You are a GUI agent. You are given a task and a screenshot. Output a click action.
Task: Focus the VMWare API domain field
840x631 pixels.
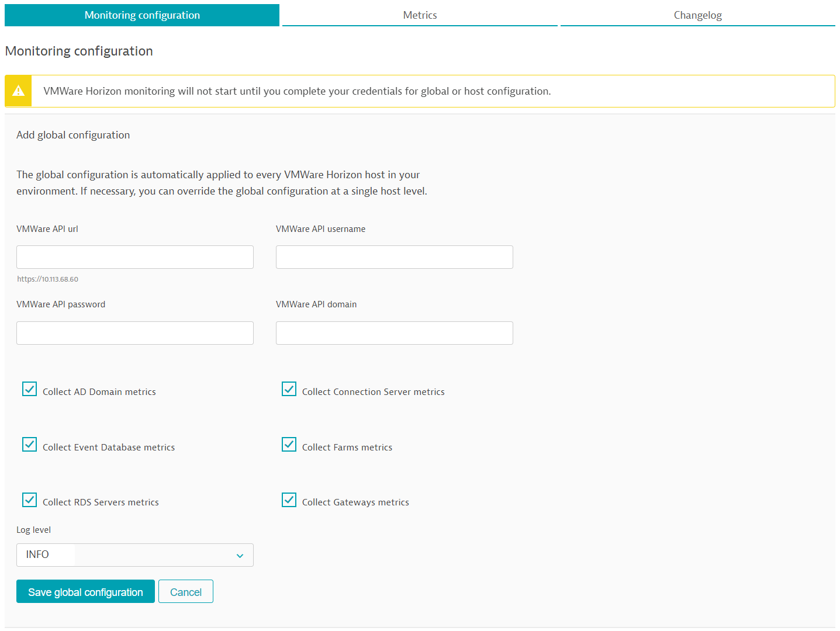(x=395, y=333)
